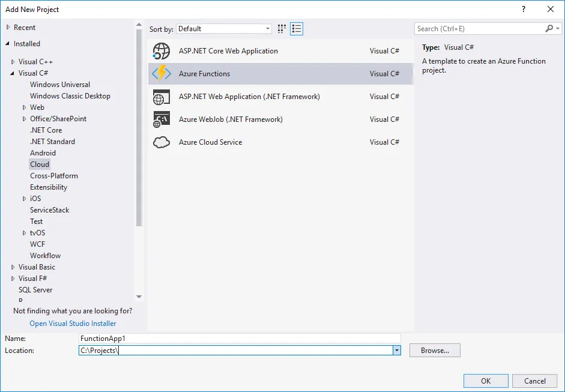This screenshot has height=392, width=565.
Task: Click the category tree scrollbar thumb
Action: click(139, 128)
